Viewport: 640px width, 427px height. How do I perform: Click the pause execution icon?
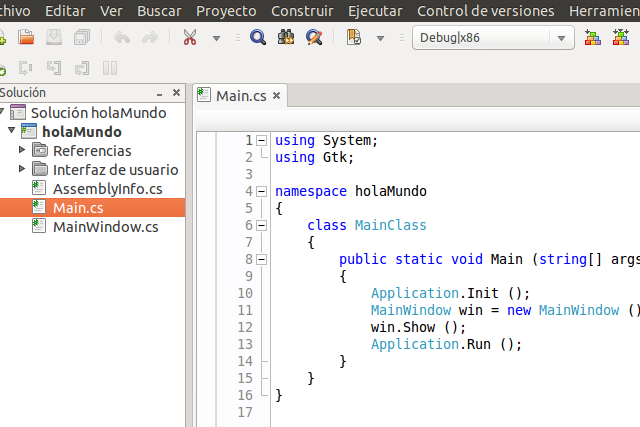pos(110,68)
